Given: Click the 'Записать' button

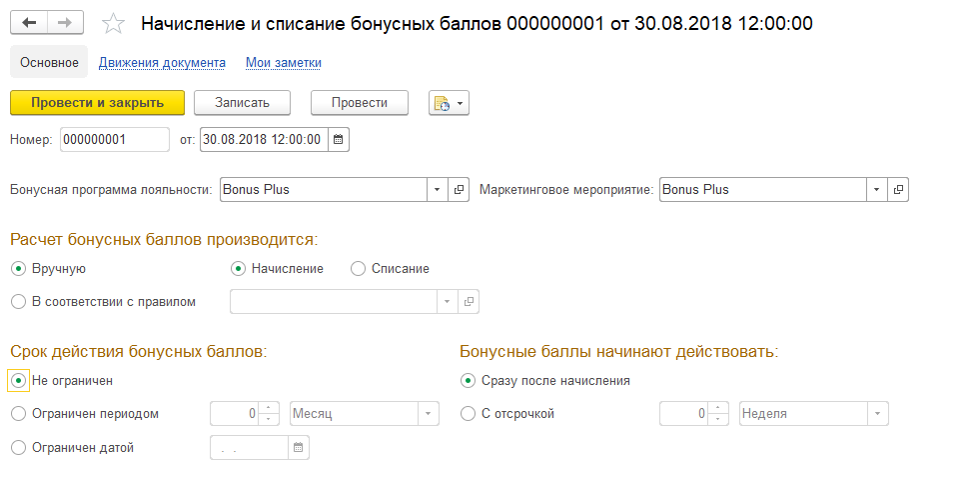Looking at the screenshot, I should pos(242,103).
